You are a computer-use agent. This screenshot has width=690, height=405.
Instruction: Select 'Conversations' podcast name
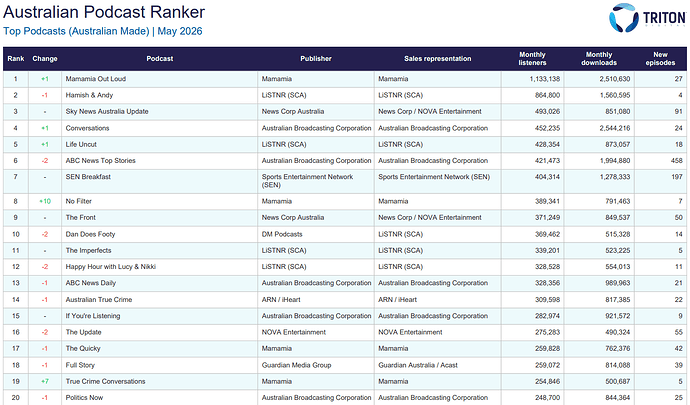coord(88,128)
